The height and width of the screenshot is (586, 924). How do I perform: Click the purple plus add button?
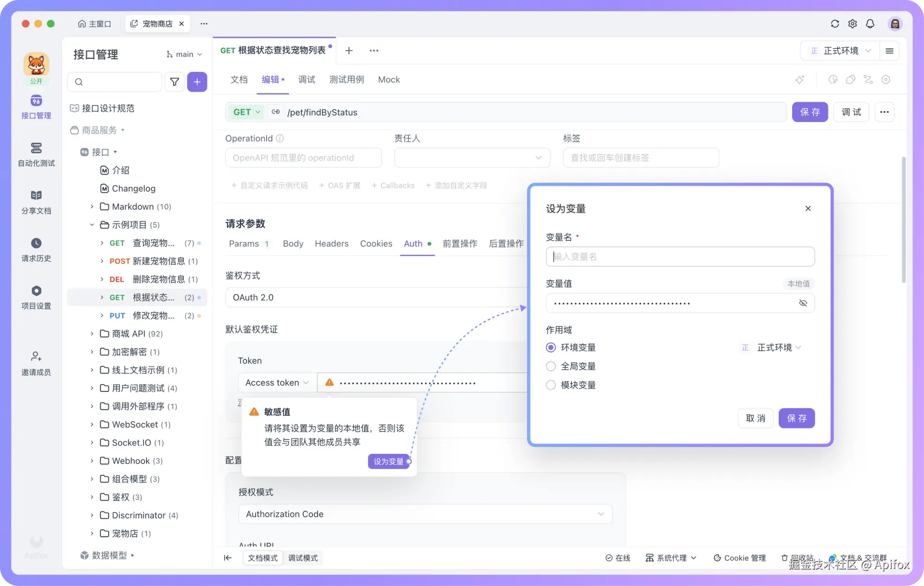click(197, 82)
